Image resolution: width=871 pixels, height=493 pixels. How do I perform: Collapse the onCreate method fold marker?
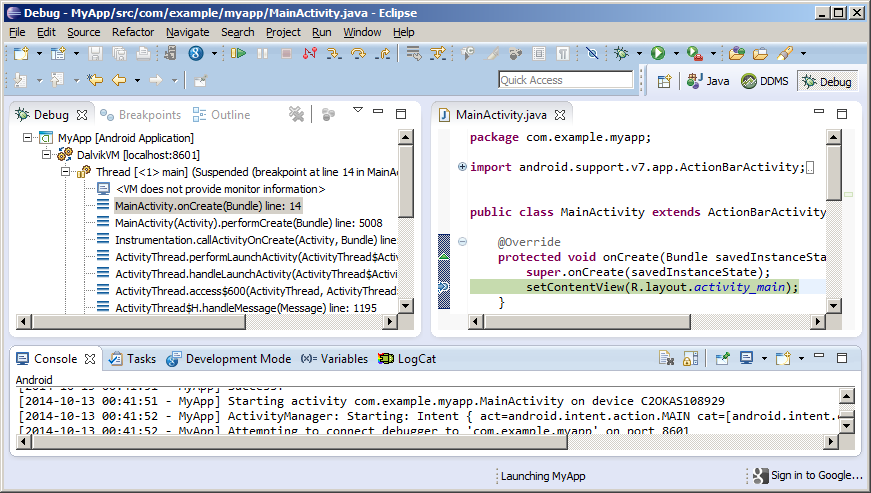462,242
